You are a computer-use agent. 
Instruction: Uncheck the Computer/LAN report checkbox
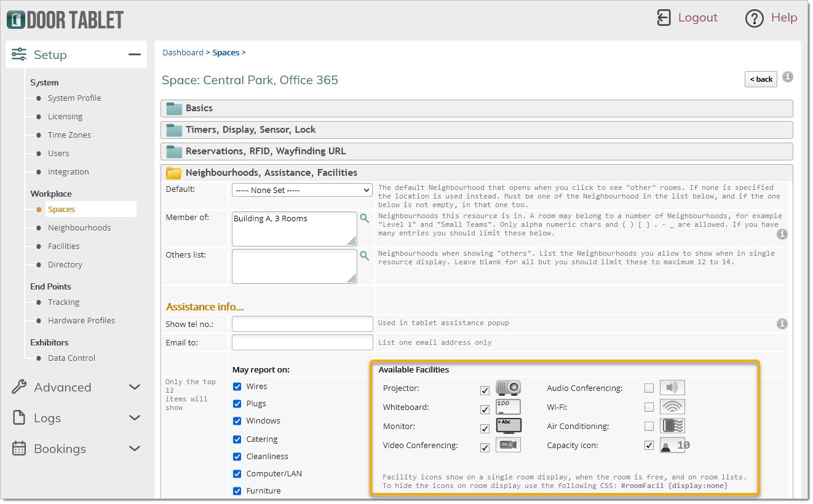point(237,474)
